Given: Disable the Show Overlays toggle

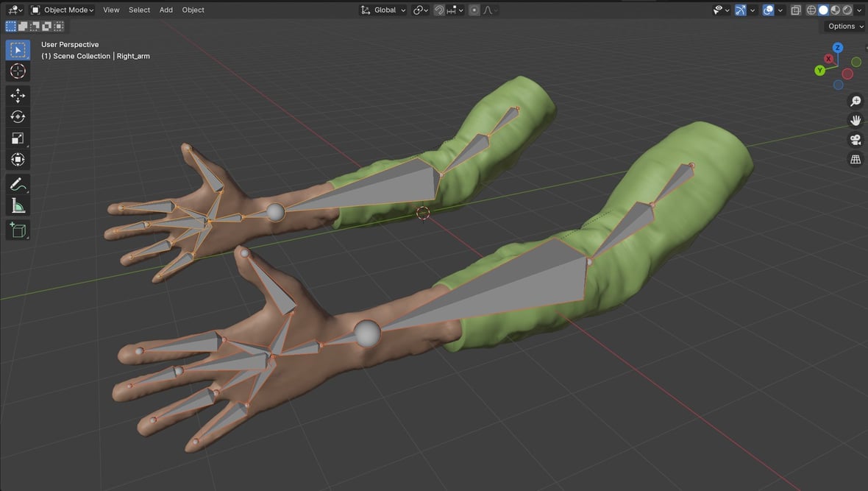Looking at the screenshot, I should click(x=766, y=10).
